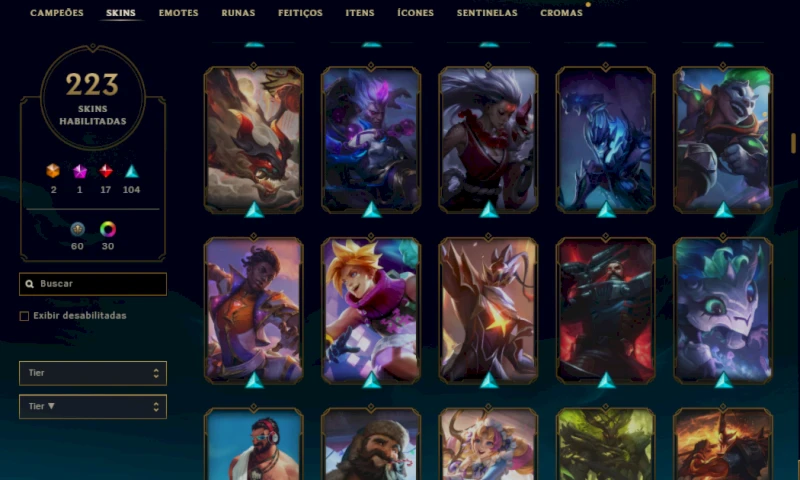
Task: Switch to the Campeões tab
Action: [x=57, y=13]
